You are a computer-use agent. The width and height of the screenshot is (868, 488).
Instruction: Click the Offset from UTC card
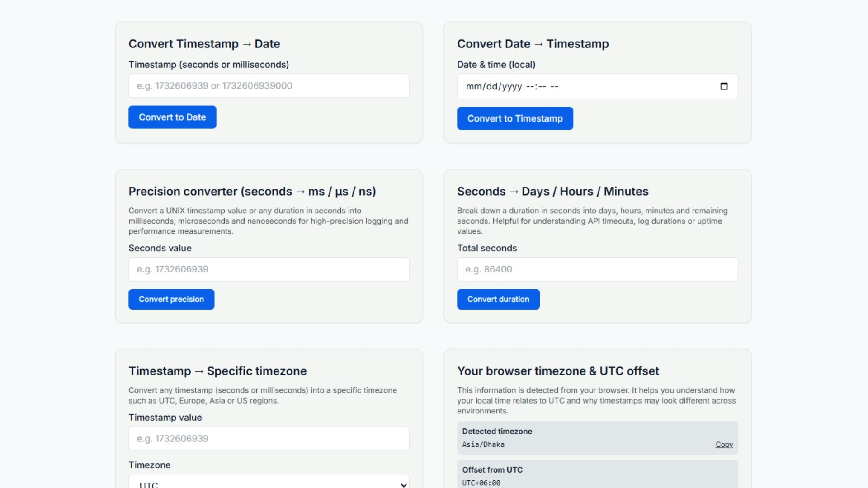click(597, 475)
